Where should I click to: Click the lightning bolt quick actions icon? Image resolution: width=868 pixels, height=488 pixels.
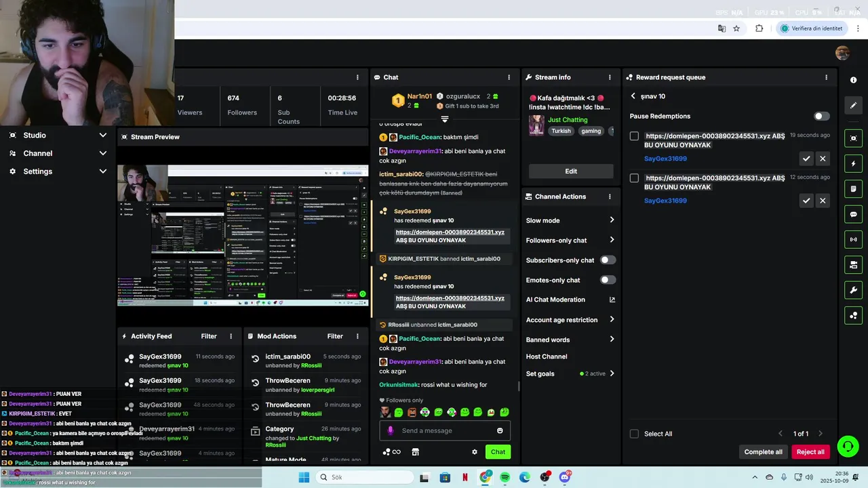[853, 163]
